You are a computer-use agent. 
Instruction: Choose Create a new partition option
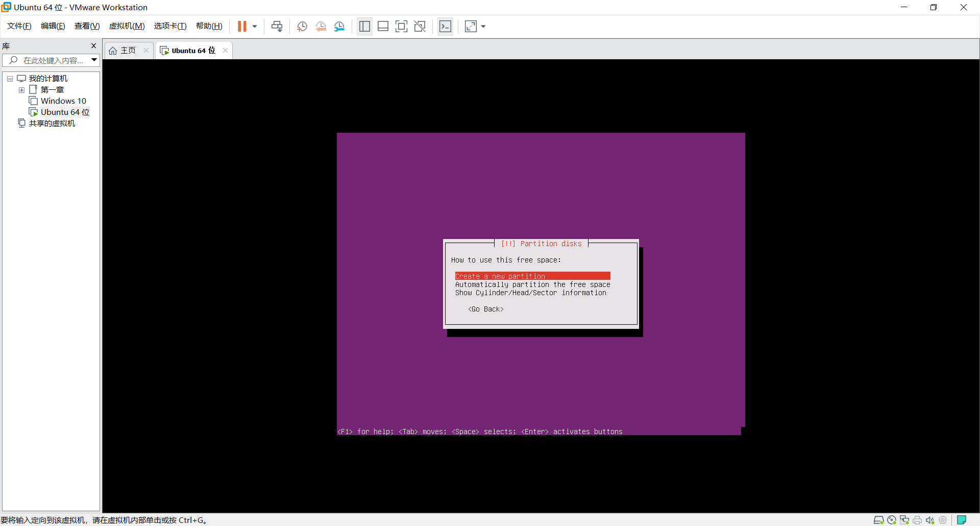coord(532,276)
